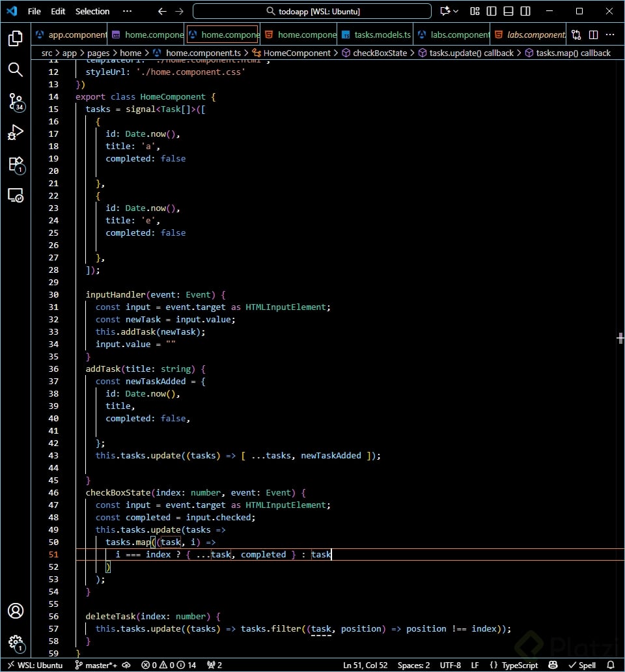
Task: Open Source Control with 34 changes
Action: (x=16, y=102)
